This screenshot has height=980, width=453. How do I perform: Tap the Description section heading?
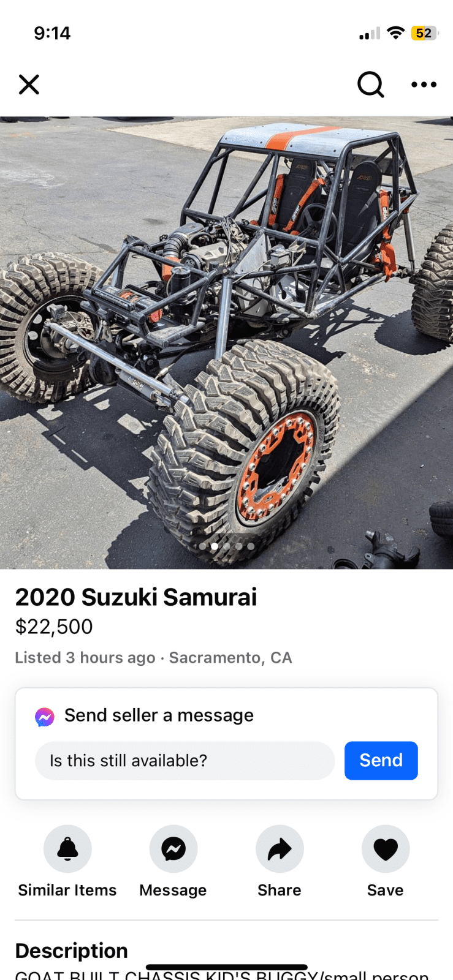click(x=72, y=951)
